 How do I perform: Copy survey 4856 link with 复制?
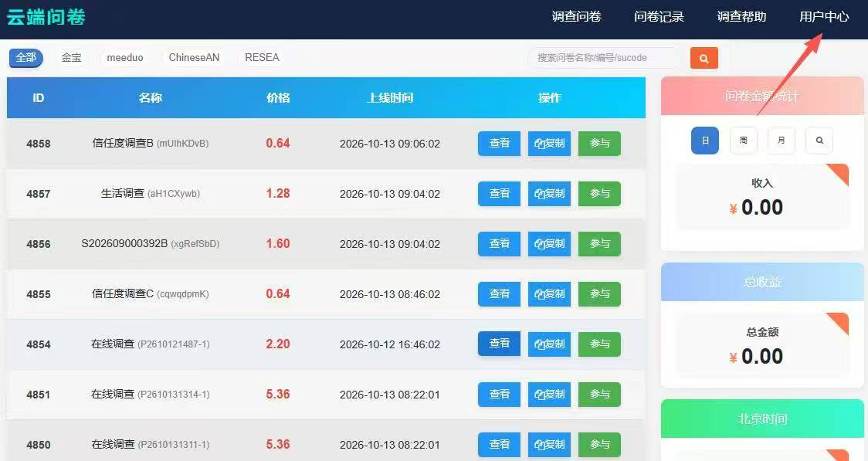549,243
